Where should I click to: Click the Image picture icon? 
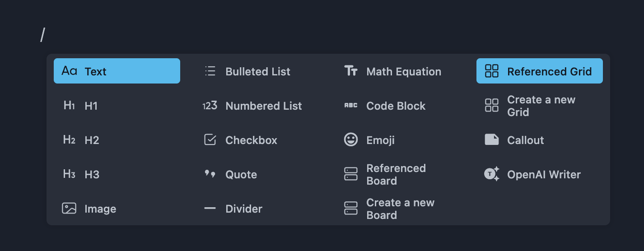point(69,209)
